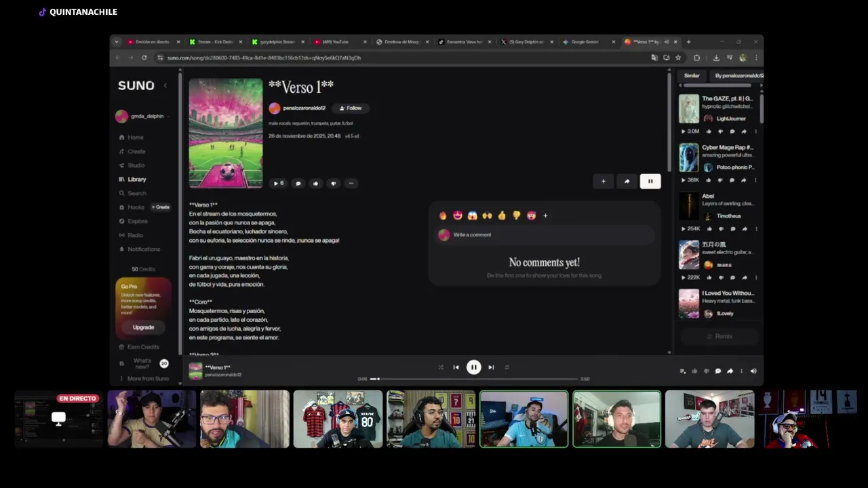Image resolution: width=868 pixels, height=488 pixels.
Task: Open Radio in the sidebar
Action: pyautogui.click(x=131, y=235)
